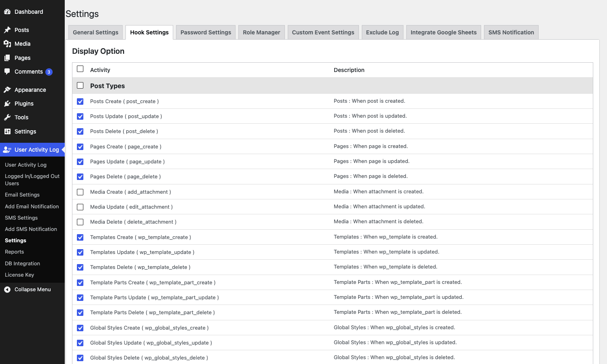
Task: Open the Comments menu label
Action: pyautogui.click(x=29, y=72)
